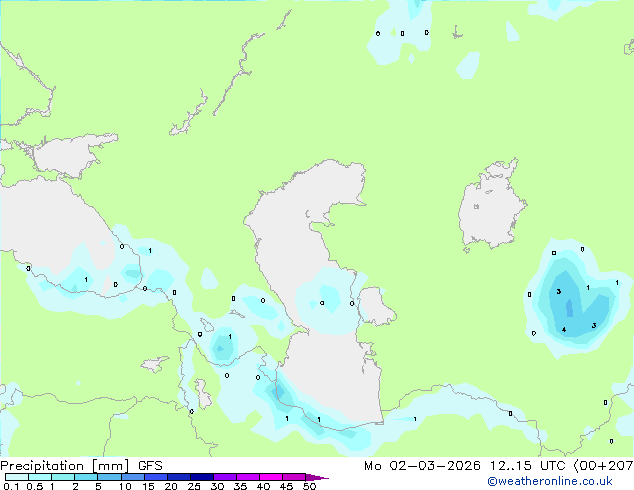Click the purple arrow tip beyond 50
This screenshot has height=490, width=634.
tap(317, 477)
